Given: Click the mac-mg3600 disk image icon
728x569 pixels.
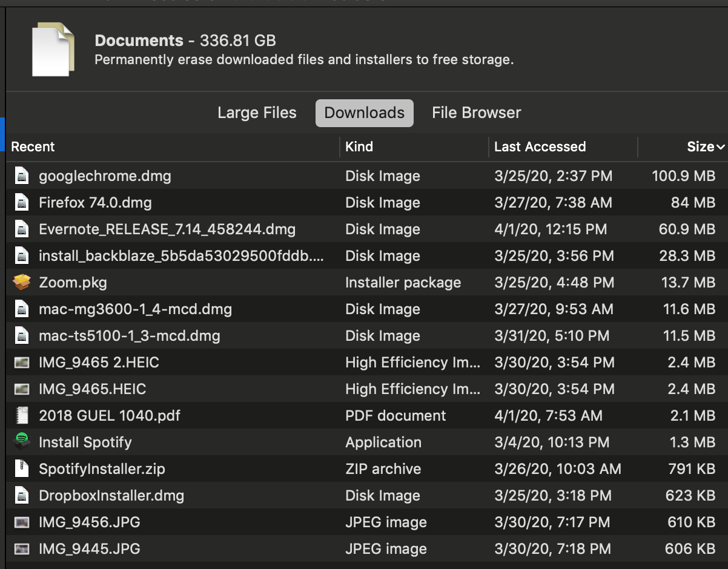Looking at the screenshot, I should tap(22, 309).
